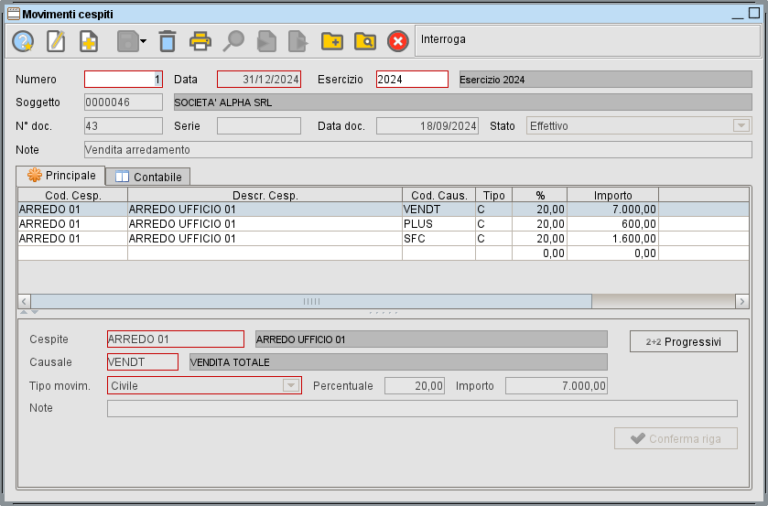The image size is (768, 506).
Task: Click the Cod. Caus. column header
Action: 439,195
